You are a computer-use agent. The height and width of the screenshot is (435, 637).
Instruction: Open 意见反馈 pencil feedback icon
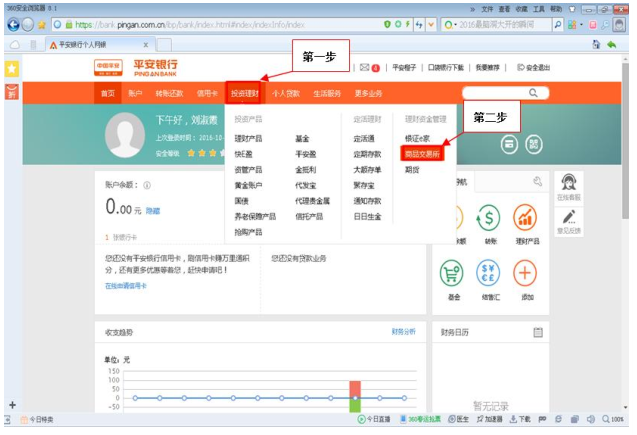click(x=569, y=217)
